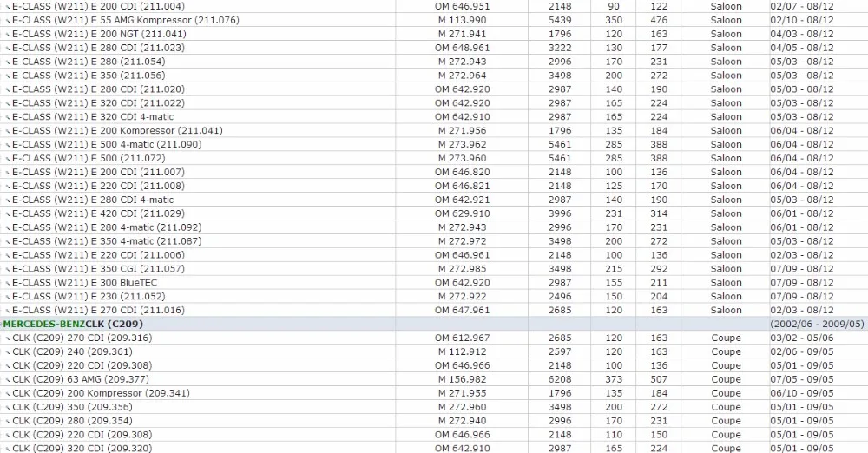The width and height of the screenshot is (868, 453).
Task: Click engine code M 272.985
Action: (463, 269)
